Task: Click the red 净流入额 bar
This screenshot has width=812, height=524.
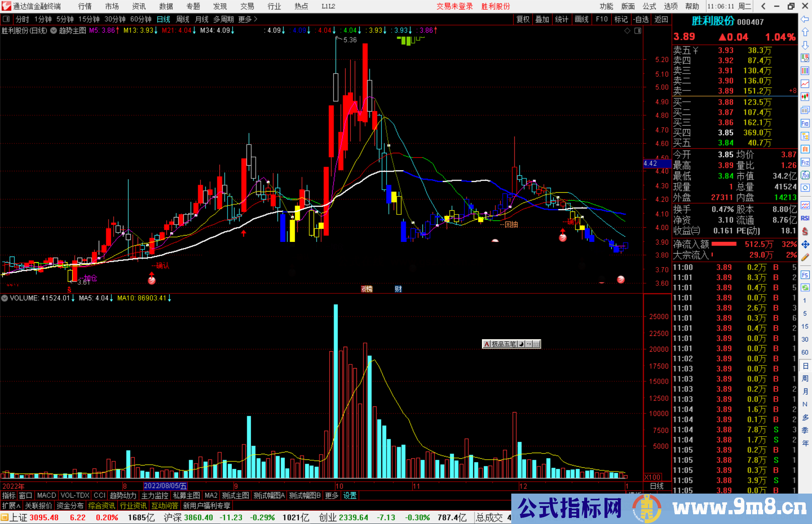Action: click(724, 244)
